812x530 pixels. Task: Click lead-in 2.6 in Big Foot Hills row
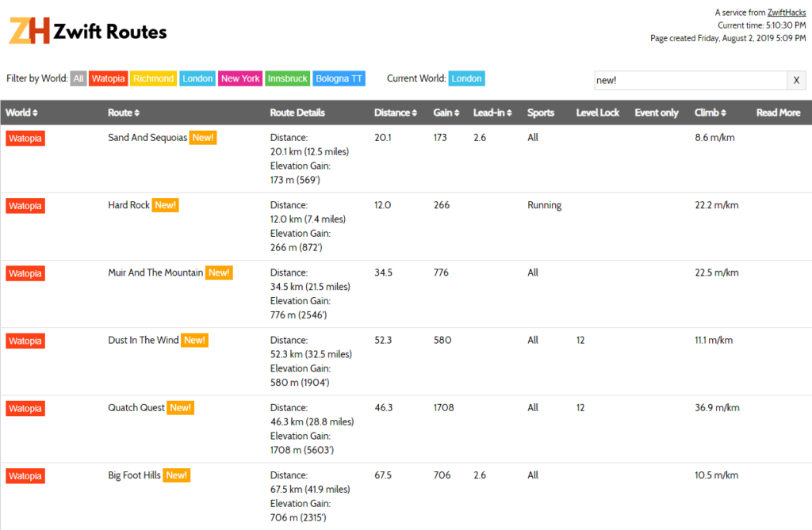(480, 475)
